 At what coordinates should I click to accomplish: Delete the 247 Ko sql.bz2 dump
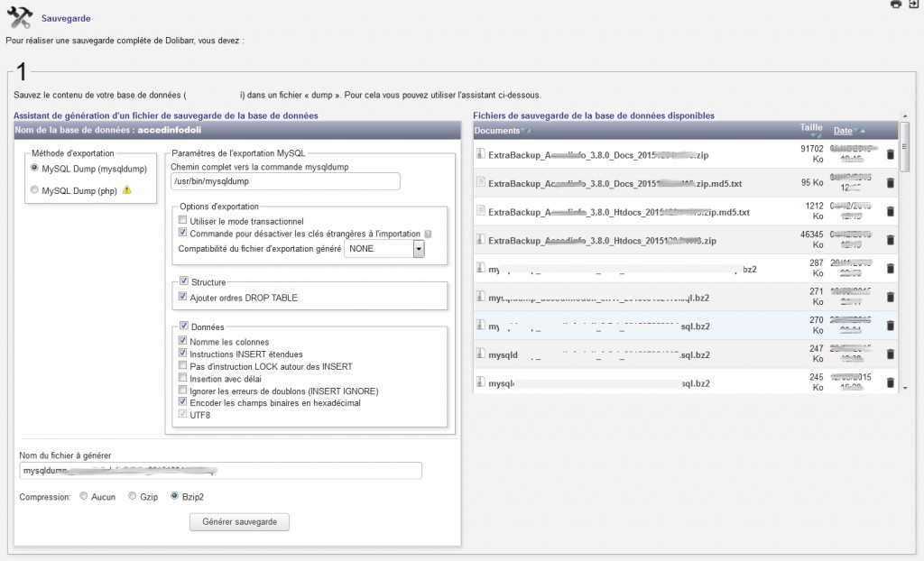pyautogui.click(x=891, y=354)
